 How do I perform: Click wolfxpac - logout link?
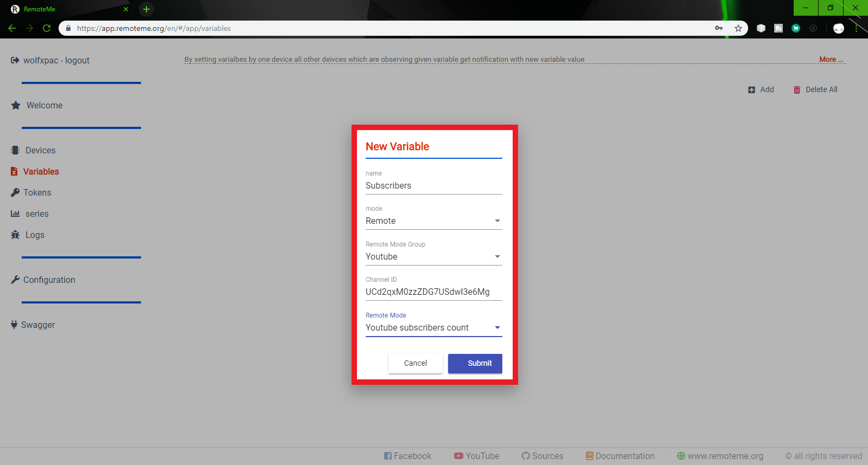(56, 60)
